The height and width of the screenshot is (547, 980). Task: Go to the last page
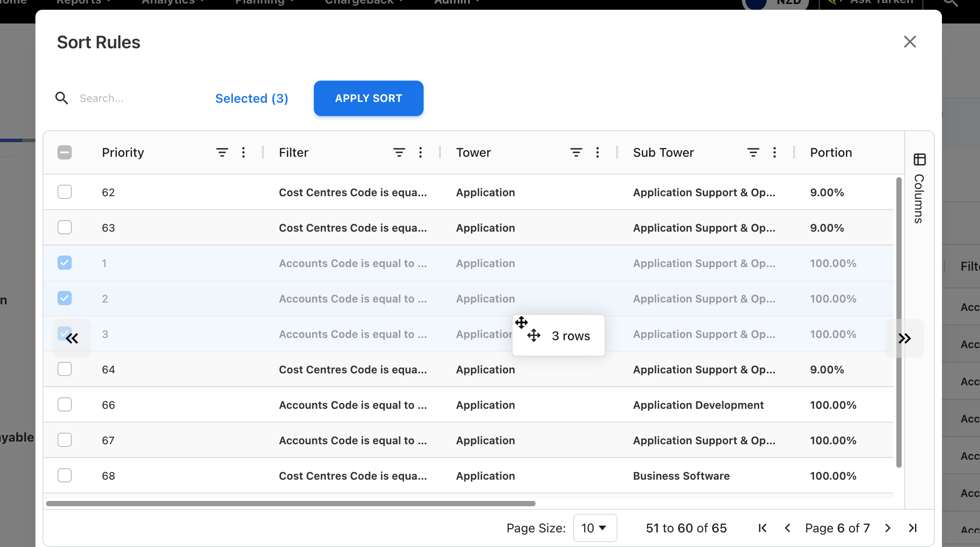[913, 528]
